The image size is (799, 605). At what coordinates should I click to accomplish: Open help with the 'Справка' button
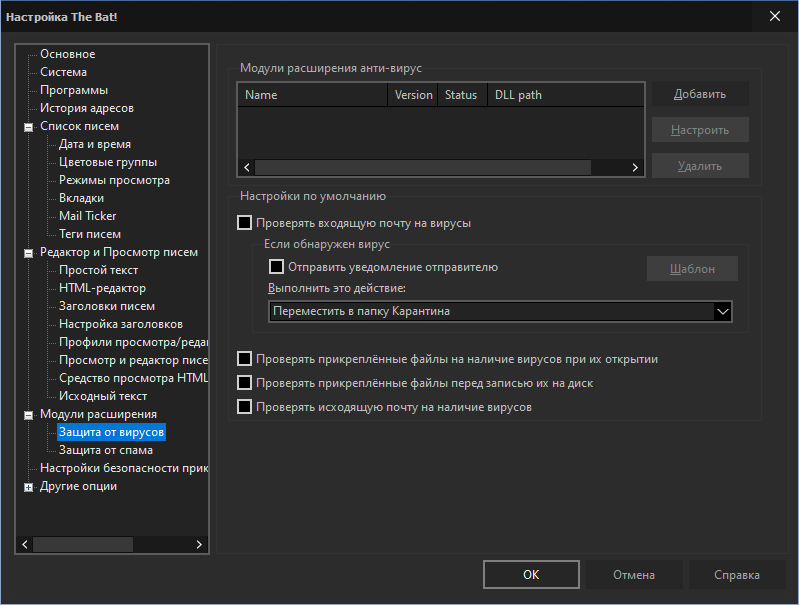click(x=737, y=574)
